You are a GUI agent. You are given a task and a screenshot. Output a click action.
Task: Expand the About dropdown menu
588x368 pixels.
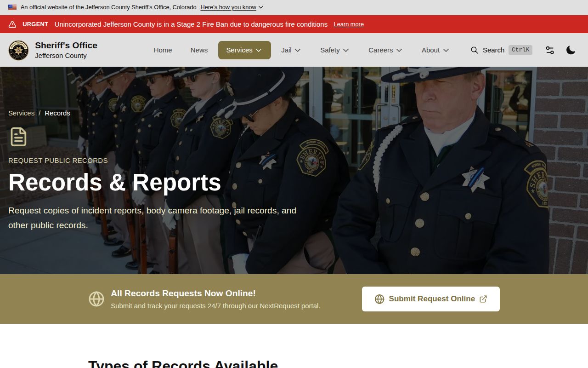[435, 50]
